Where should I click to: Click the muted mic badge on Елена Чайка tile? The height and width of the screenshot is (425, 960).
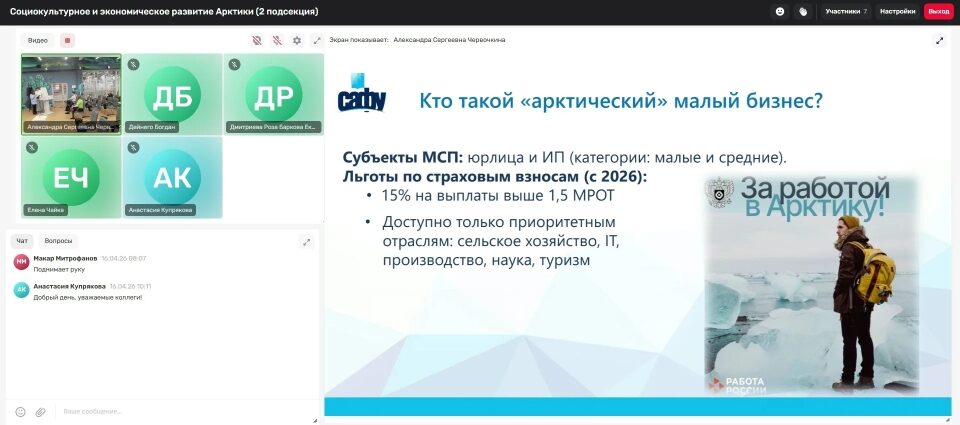pyautogui.click(x=32, y=147)
